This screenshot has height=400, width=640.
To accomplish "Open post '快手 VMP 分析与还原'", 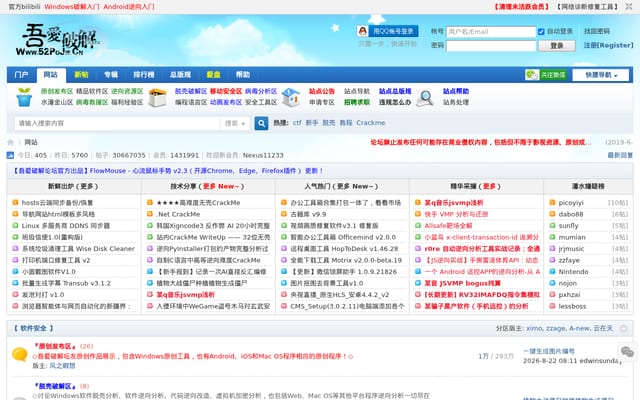I will tap(456, 214).
